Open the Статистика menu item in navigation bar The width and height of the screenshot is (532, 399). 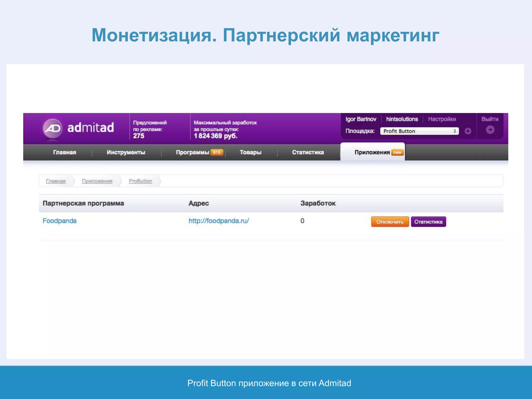pyautogui.click(x=308, y=152)
